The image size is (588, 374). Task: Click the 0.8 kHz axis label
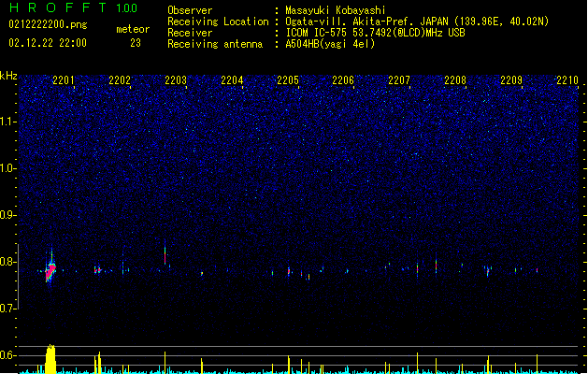click(8, 262)
